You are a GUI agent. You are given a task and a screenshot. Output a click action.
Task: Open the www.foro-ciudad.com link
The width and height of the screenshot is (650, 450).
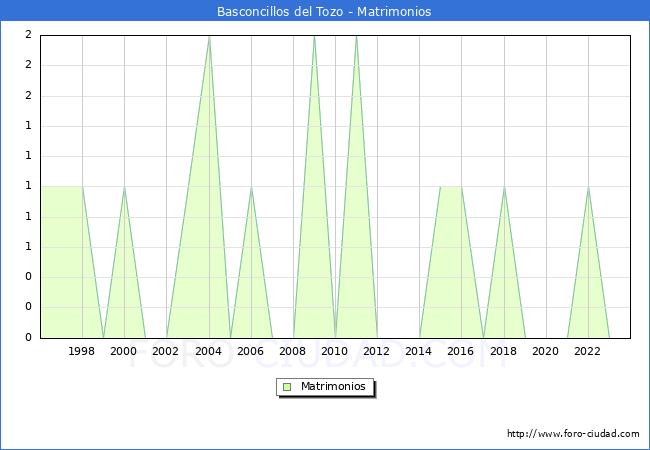click(573, 434)
